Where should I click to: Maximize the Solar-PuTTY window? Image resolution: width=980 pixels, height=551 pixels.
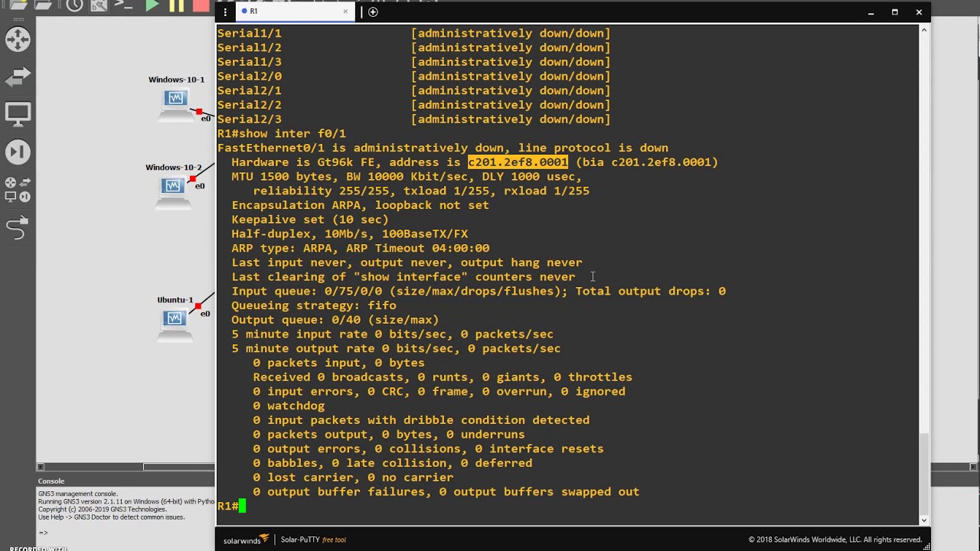pos(894,12)
